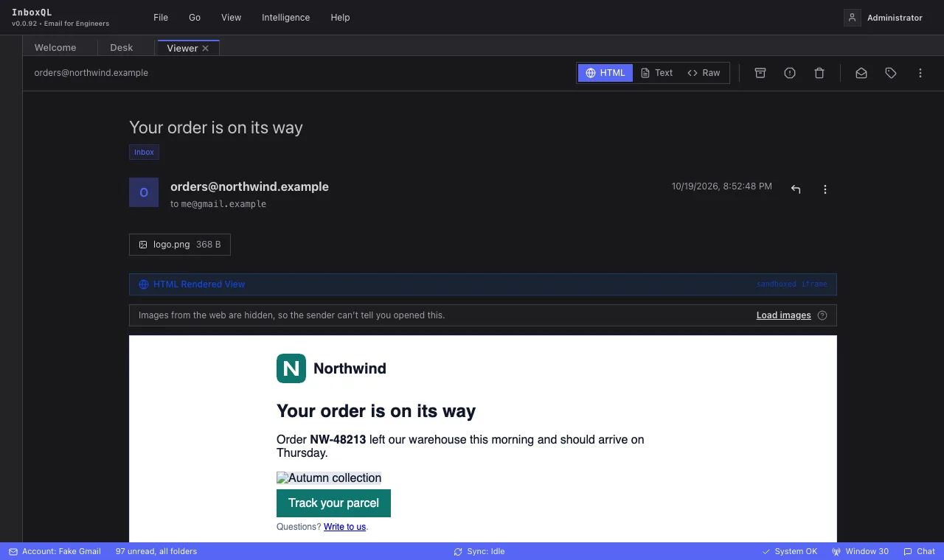This screenshot has width=944, height=560.
Task: Open message options menu beside reply
Action: tap(825, 189)
